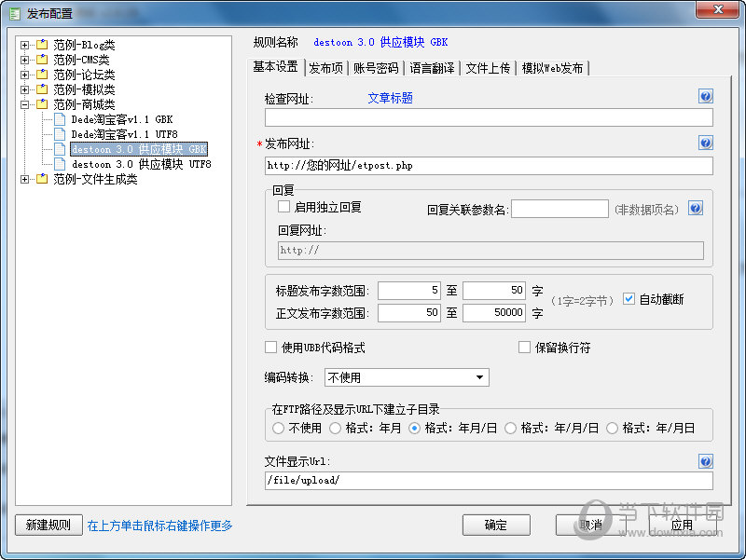Click the 回复网址 input field
The width and height of the screenshot is (746, 560).
click(490, 250)
